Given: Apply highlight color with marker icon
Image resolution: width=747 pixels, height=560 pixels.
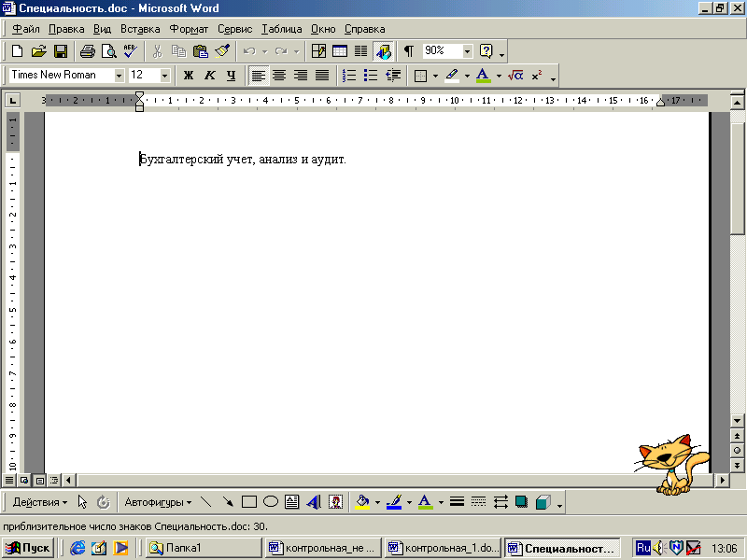Looking at the screenshot, I should click(452, 76).
